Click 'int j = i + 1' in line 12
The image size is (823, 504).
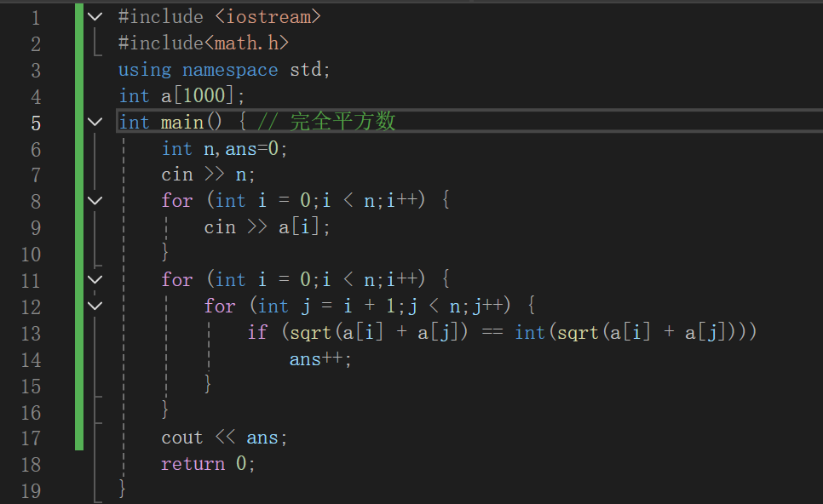click(326, 306)
